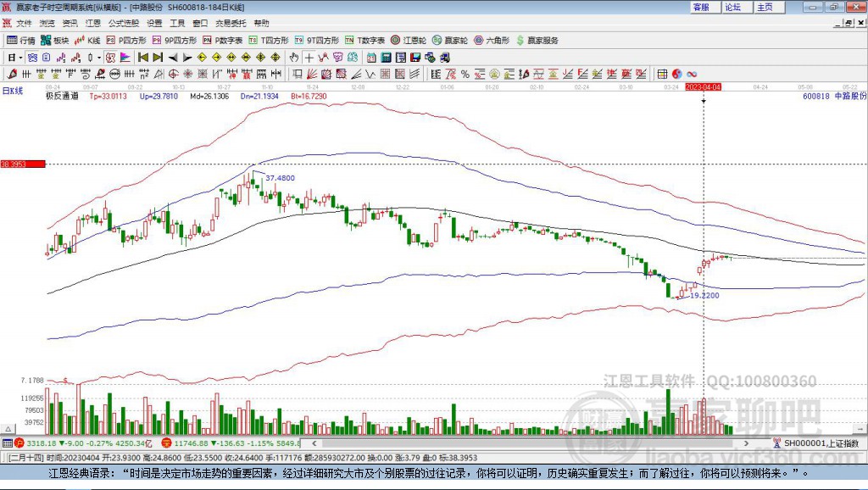Click the up triangle at volume panel left
Image resolution: width=868 pixels, height=490 pixels.
(8, 429)
